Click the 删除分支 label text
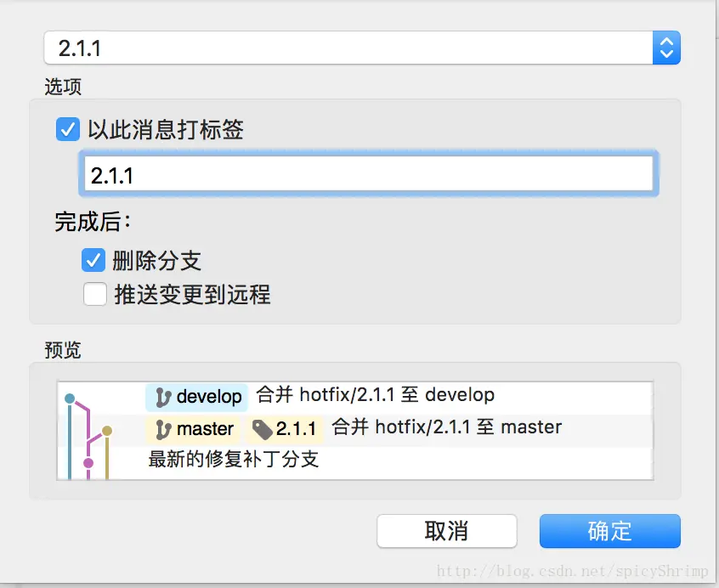The width and height of the screenshot is (719, 588). click(x=157, y=261)
